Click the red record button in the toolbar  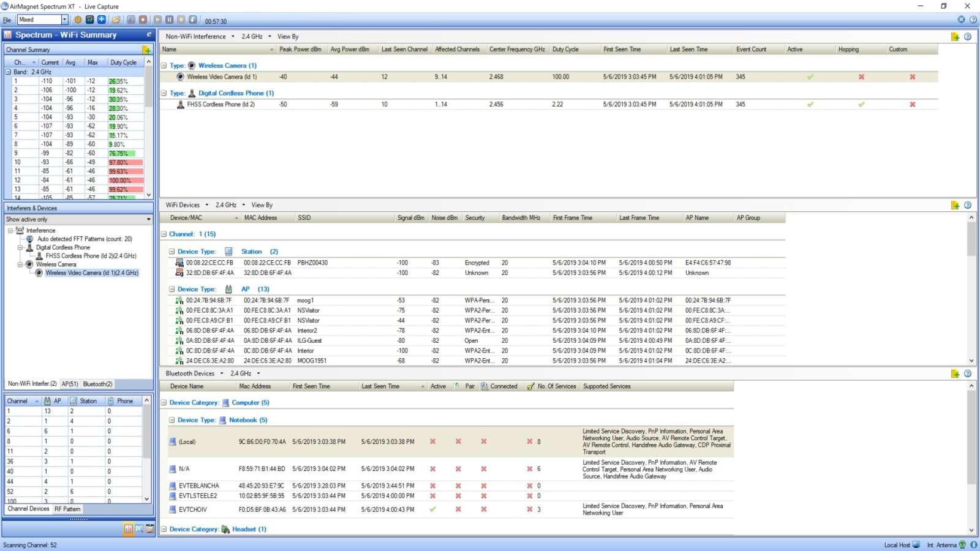pos(143,20)
